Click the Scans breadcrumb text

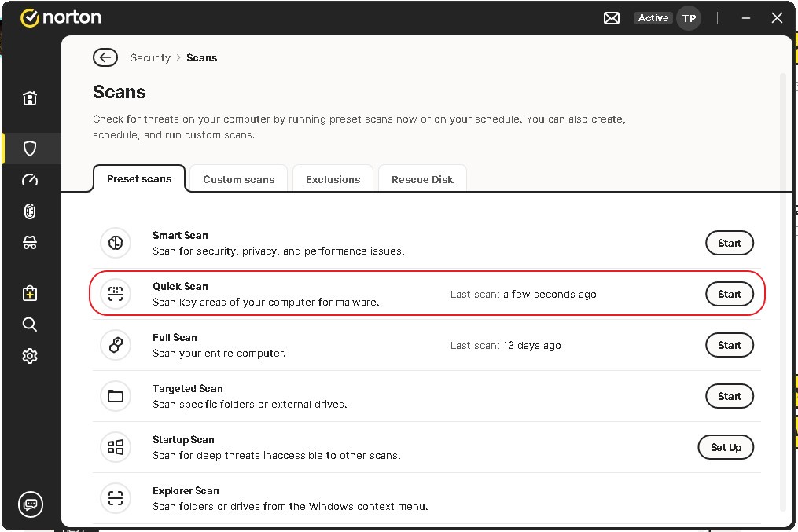201,57
